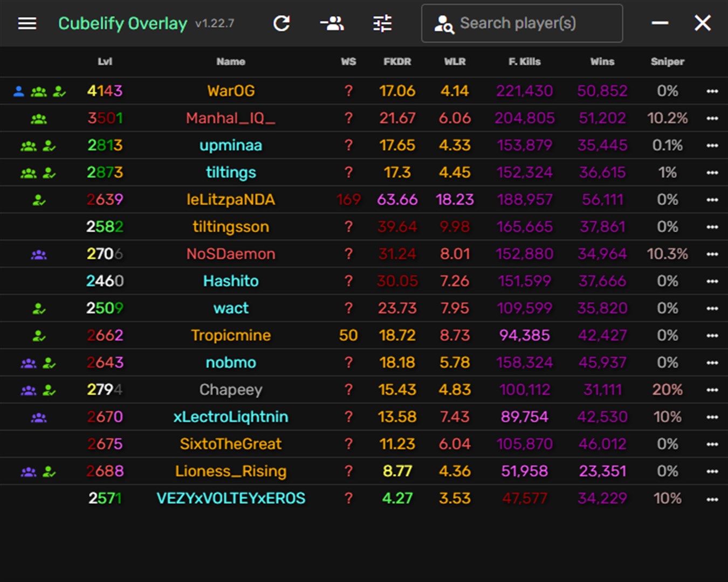Open more options for xLectroLiqhtnin

712,417
